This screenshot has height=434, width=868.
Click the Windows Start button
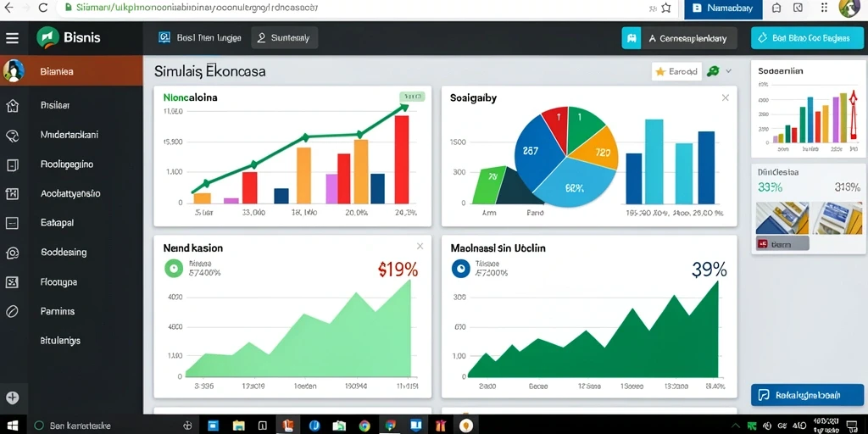click(x=12, y=426)
